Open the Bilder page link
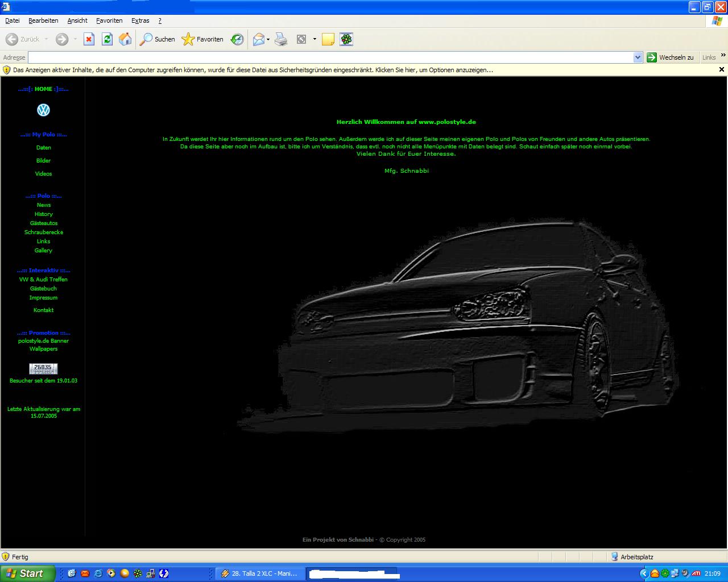This screenshot has height=582, width=728. point(43,161)
